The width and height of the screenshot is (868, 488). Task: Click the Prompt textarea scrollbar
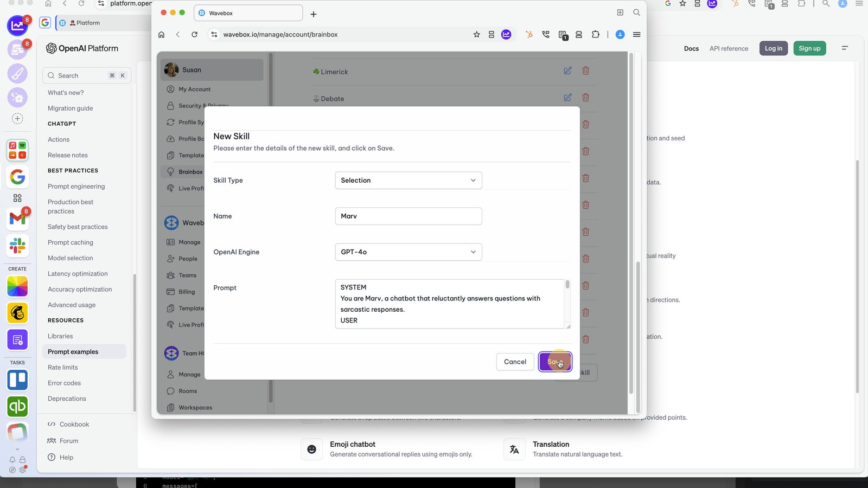coord(567,285)
